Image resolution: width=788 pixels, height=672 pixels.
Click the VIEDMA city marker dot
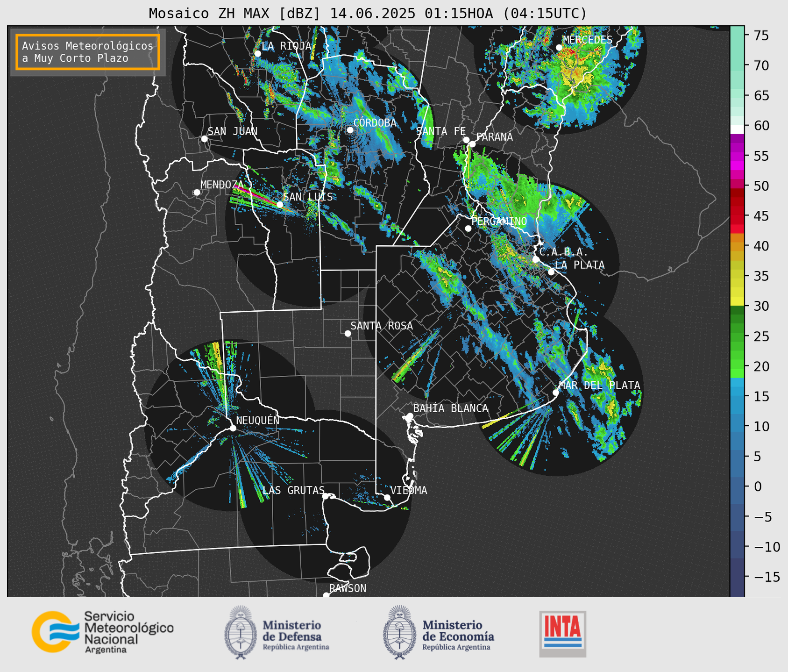point(387,497)
